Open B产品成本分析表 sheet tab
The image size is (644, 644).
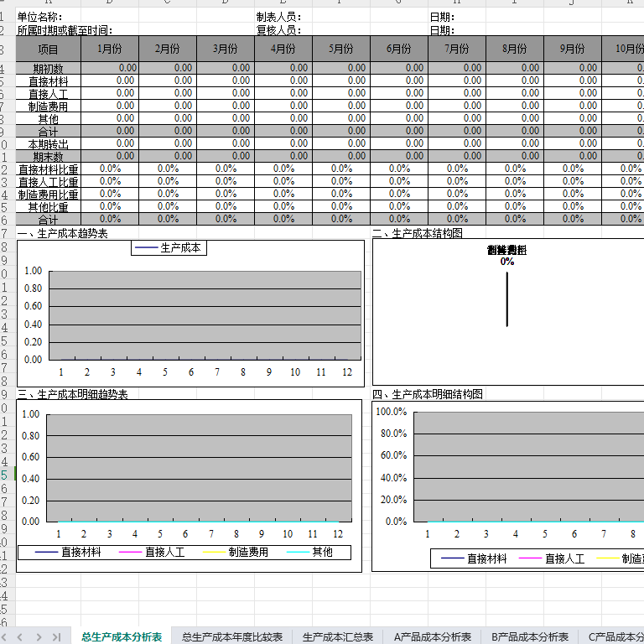click(529, 636)
